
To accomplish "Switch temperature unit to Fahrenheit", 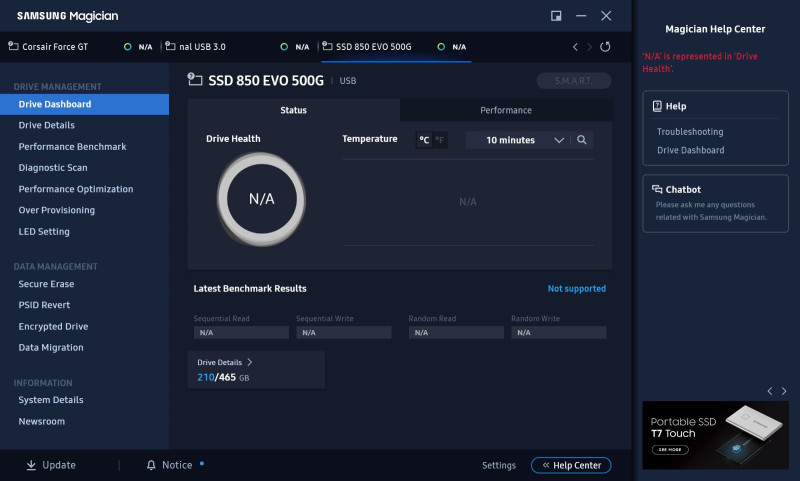I will pos(439,140).
